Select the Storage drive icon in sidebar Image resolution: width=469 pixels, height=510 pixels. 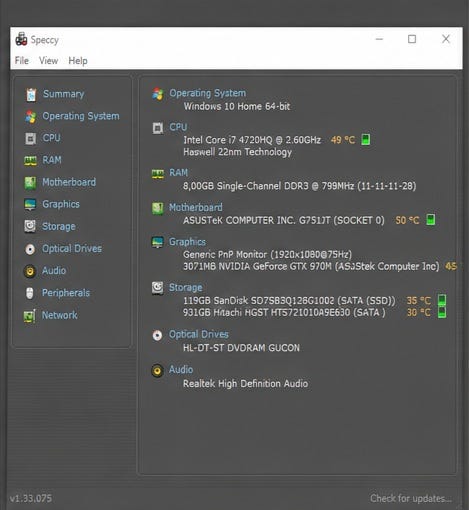(30, 226)
